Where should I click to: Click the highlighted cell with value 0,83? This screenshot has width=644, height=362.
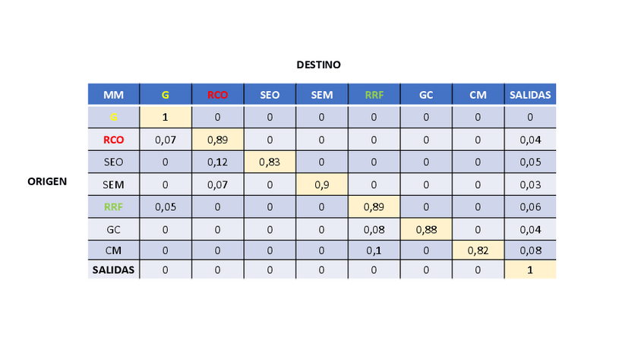tap(270, 162)
